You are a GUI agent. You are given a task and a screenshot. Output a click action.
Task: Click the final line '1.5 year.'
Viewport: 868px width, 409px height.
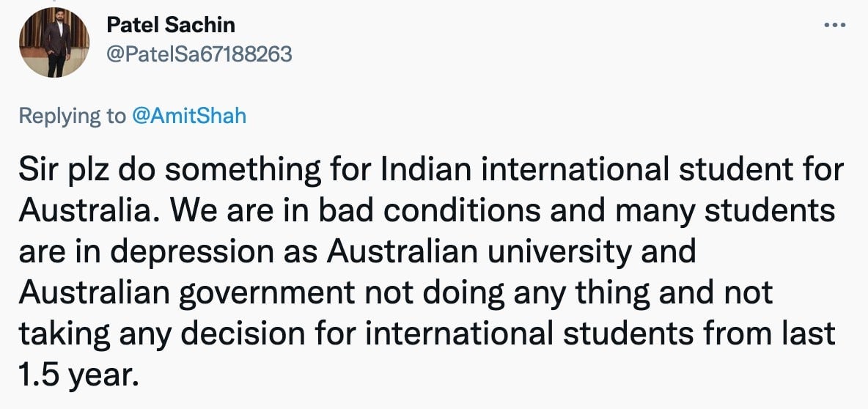tap(77, 374)
